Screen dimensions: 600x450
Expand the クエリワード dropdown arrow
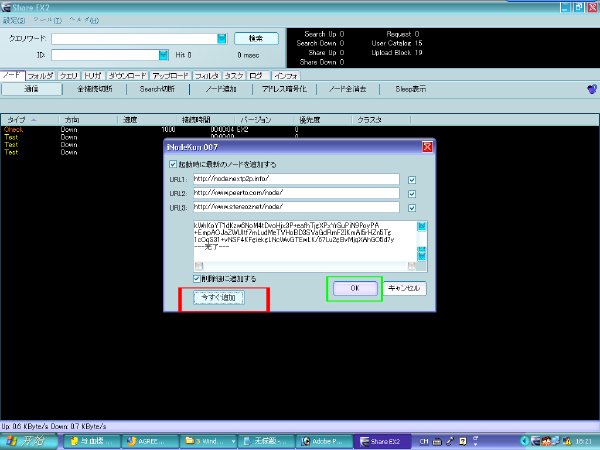222,39
